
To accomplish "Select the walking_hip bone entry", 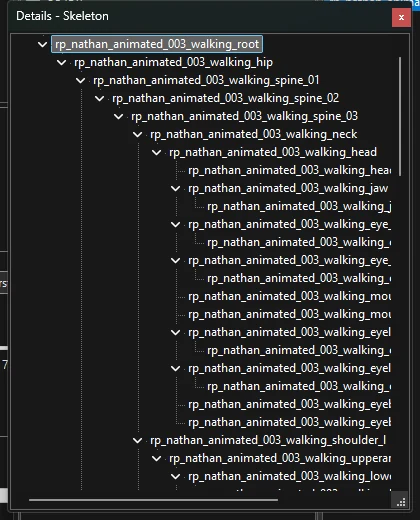I will click(x=173, y=62).
